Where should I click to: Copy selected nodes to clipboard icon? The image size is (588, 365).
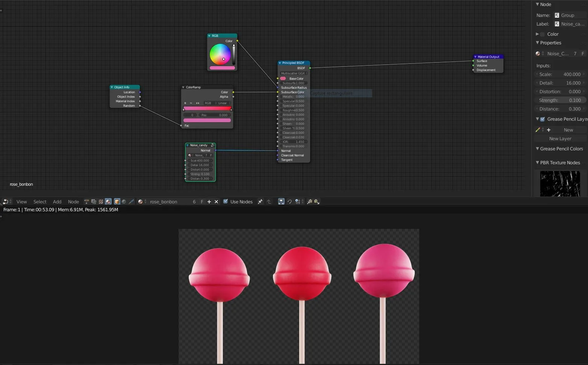(x=309, y=202)
